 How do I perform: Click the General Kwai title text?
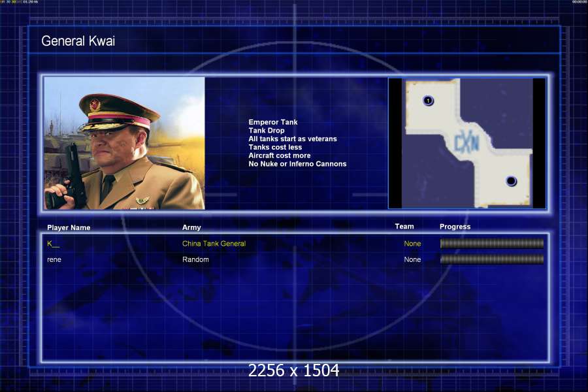point(78,41)
